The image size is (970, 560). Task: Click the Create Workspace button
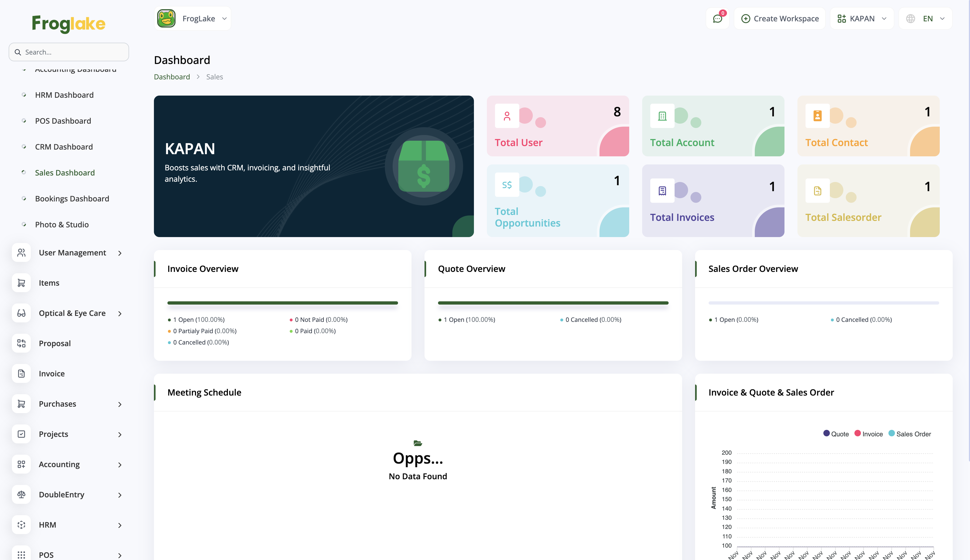780,18
